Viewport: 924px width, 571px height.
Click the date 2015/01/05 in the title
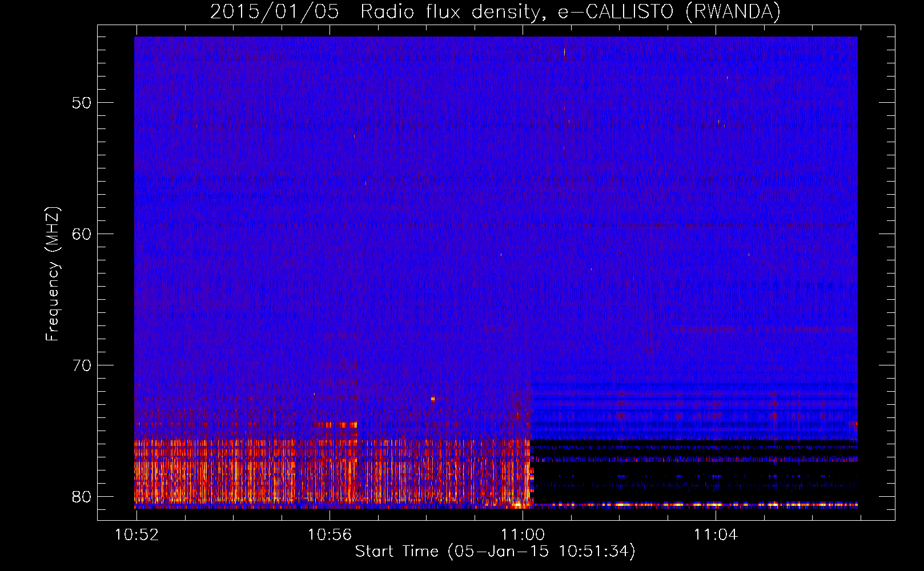[274, 12]
